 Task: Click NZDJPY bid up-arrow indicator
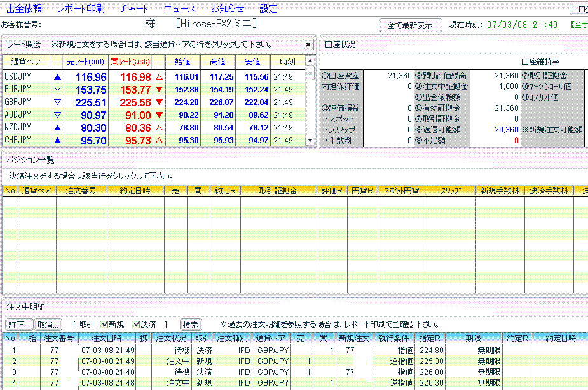coord(57,128)
